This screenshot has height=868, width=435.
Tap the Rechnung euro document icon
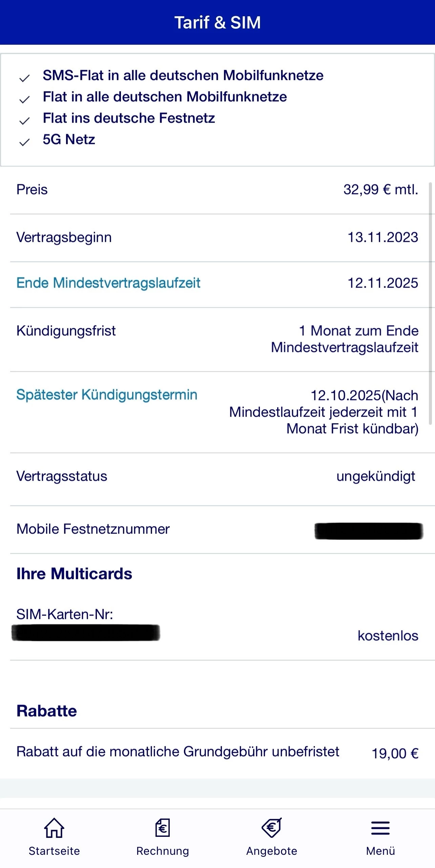click(163, 828)
